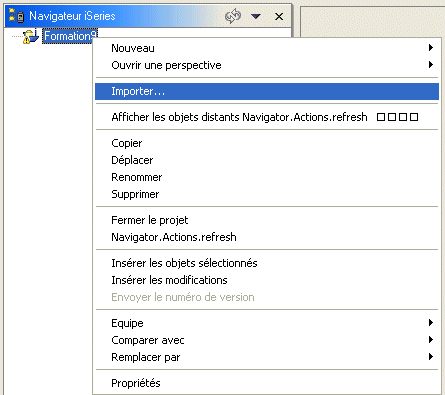The height and width of the screenshot is (395, 445).
Task: Click Envoyer le numéro de version
Action: coord(267,297)
